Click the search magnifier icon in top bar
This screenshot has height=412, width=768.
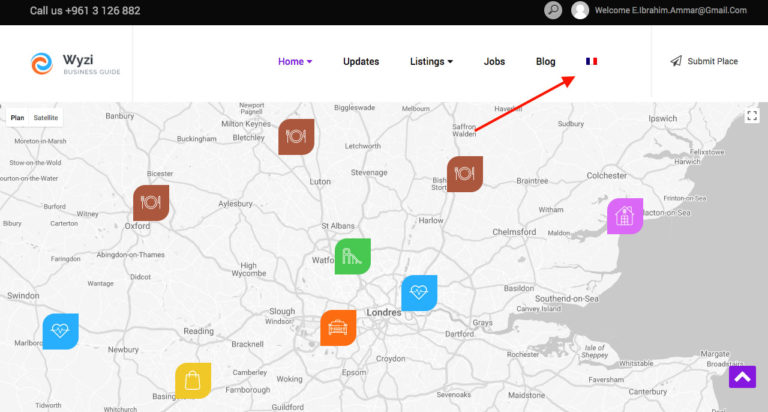point(552,10)
